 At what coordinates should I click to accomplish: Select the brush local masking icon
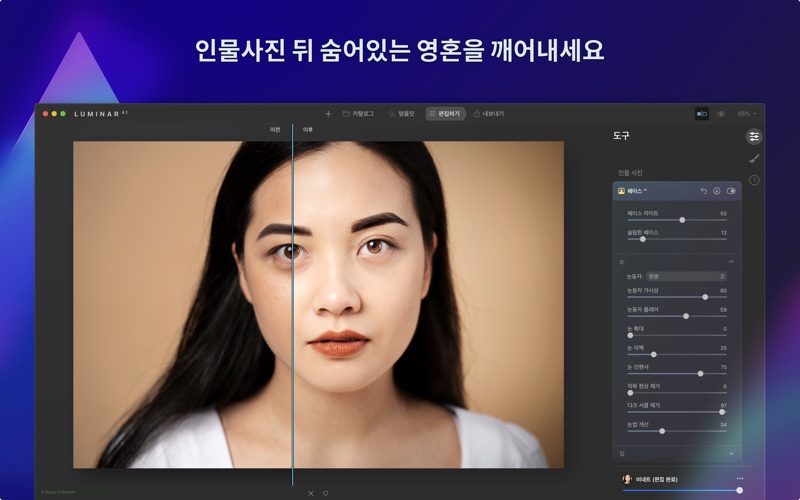pos(754,158)
